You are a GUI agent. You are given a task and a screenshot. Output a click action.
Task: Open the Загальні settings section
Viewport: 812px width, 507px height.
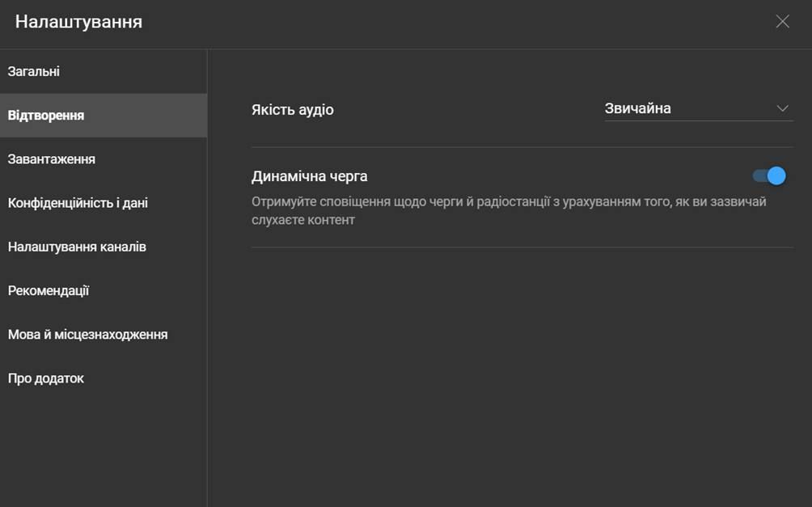tap(34, 72)
